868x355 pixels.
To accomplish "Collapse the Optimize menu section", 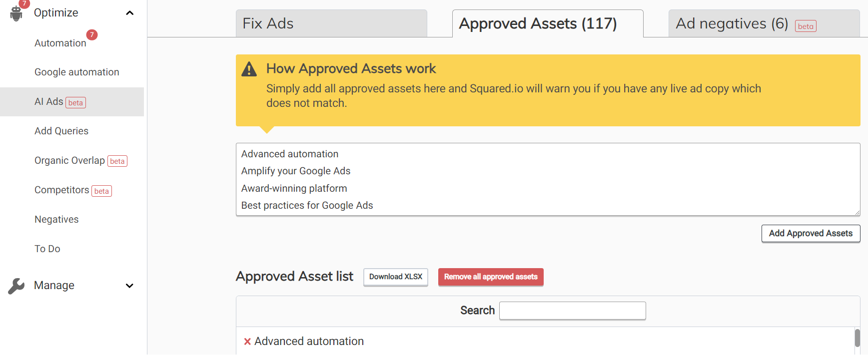I will point(130,13).
